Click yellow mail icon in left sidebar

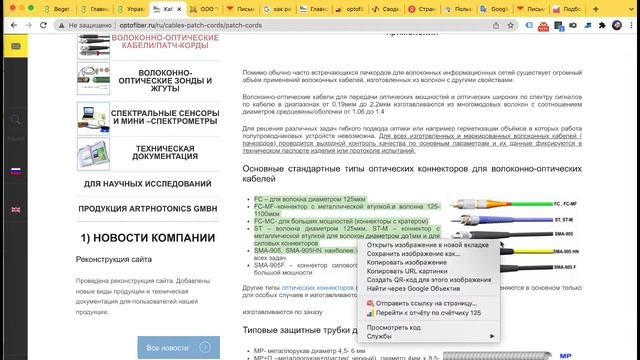tap(16, 46)
